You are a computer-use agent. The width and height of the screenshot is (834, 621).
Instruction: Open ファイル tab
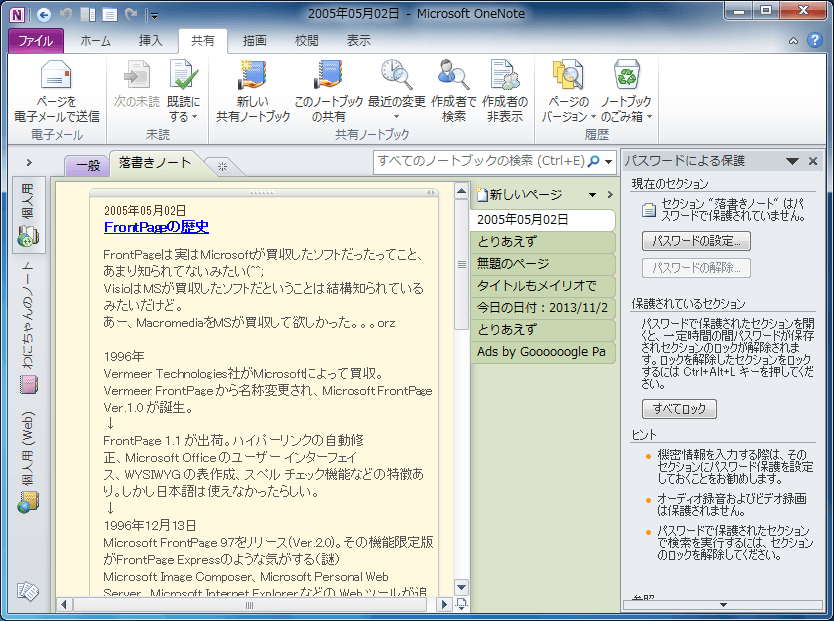(x=36, y=41)
